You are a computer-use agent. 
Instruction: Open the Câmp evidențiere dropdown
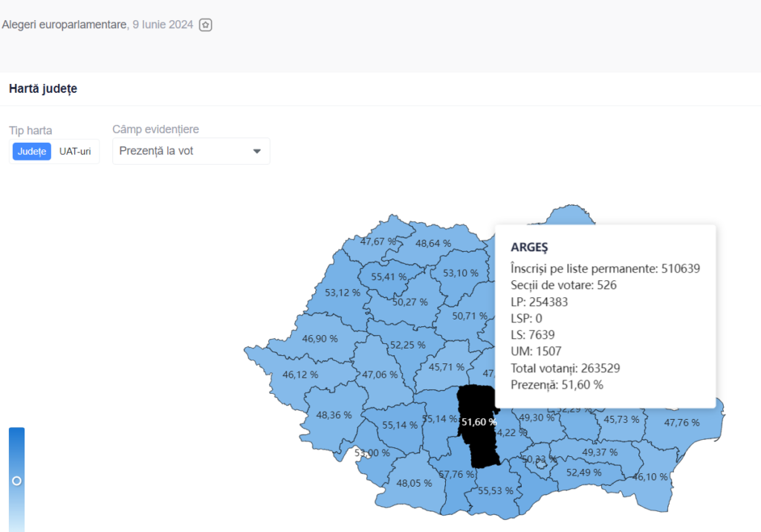tap(191, 151)
